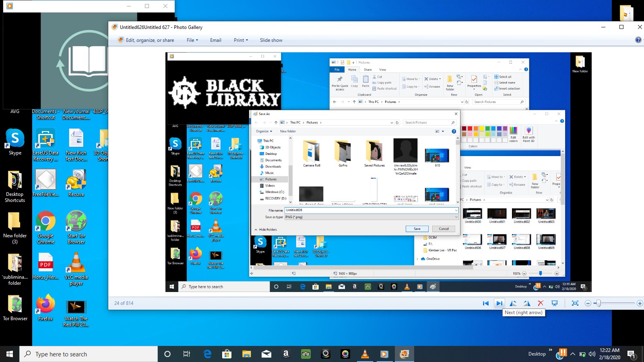The height and width of the screenshot is (362, 644).
Task: Open Cortana circle on taskbar
Action: (x=167, y=354)
